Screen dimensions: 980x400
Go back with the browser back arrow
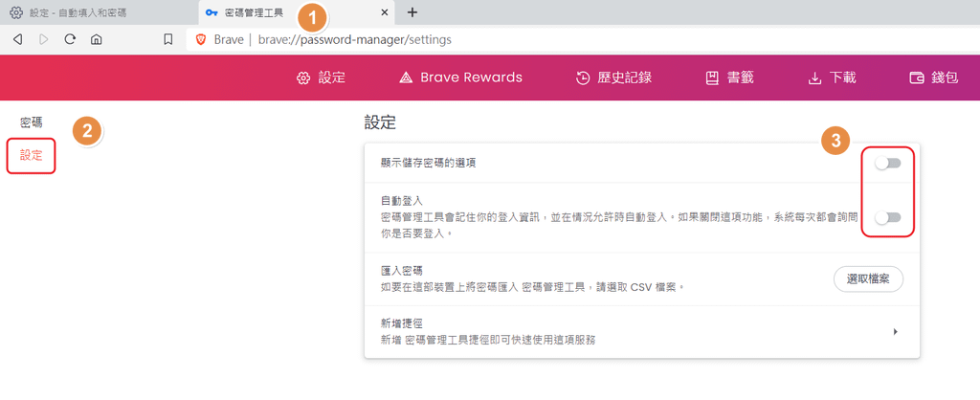pos(17,39)
